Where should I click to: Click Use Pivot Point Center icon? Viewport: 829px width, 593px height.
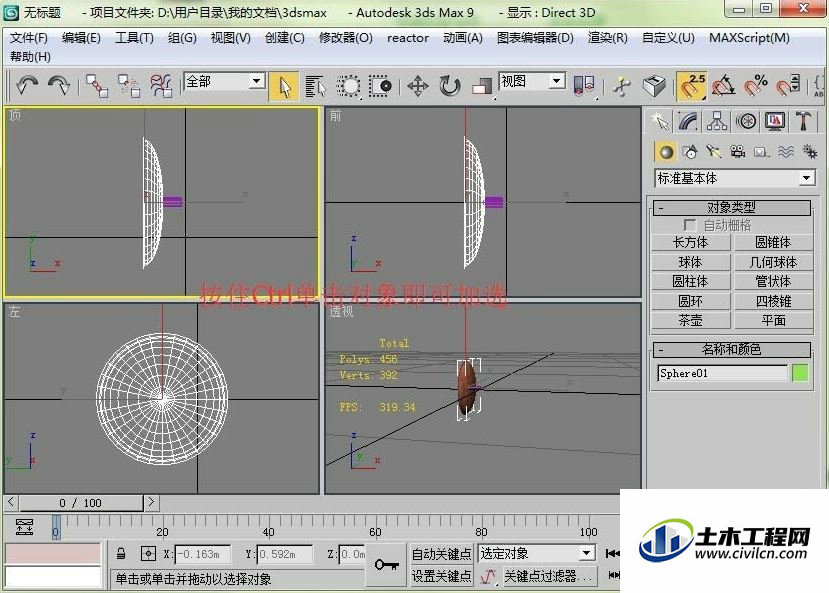coord(584,85)
